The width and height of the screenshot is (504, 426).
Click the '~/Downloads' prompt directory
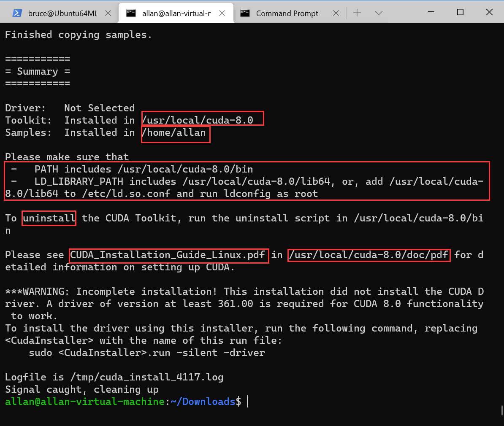(203, 402)
